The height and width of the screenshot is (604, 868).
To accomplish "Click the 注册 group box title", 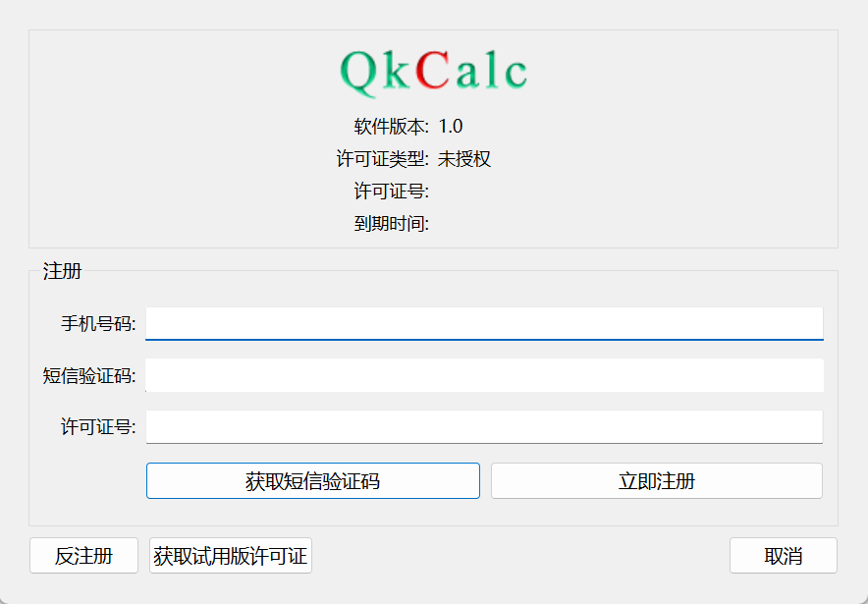I will pos(62,272).
